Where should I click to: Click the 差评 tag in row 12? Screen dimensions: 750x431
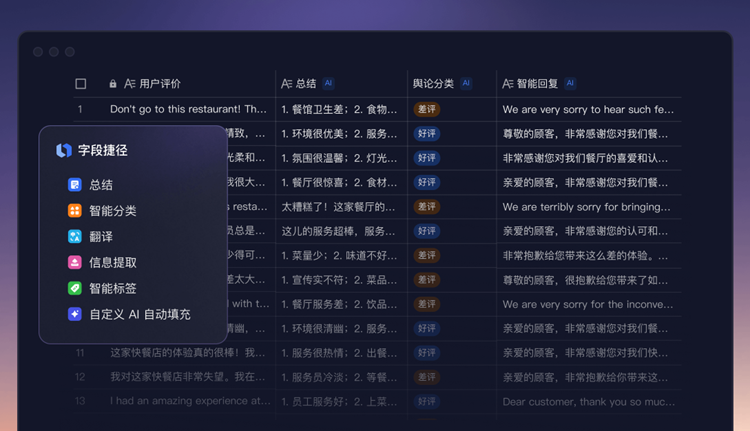pos(427,377)
